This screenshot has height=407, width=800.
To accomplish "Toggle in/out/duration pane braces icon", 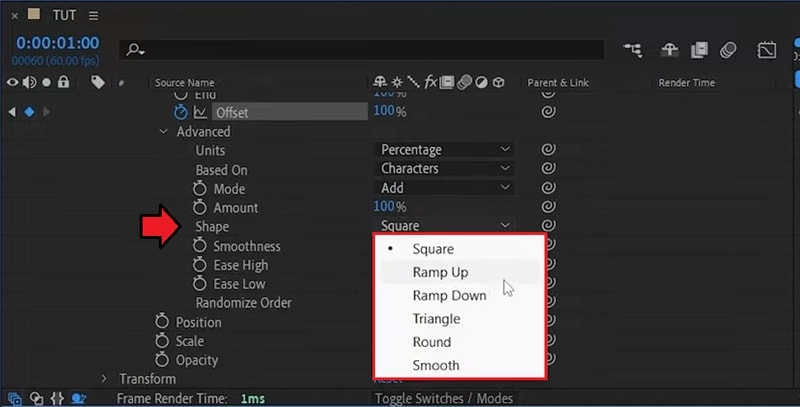I will [x=57, y=398].
